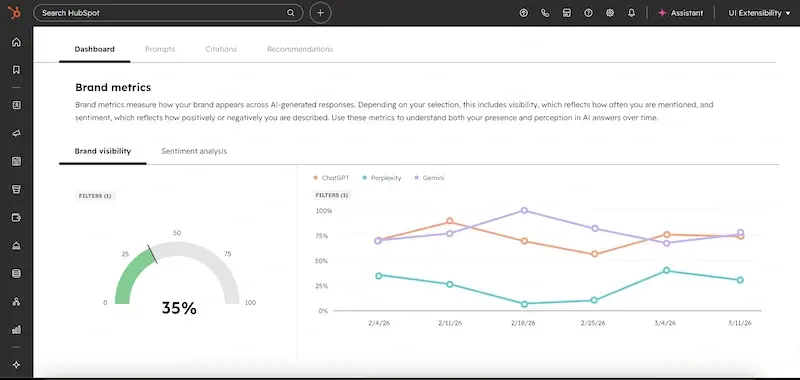
Task: Click Perplexity data point at 3/4/26
Action: pos(666,271)
